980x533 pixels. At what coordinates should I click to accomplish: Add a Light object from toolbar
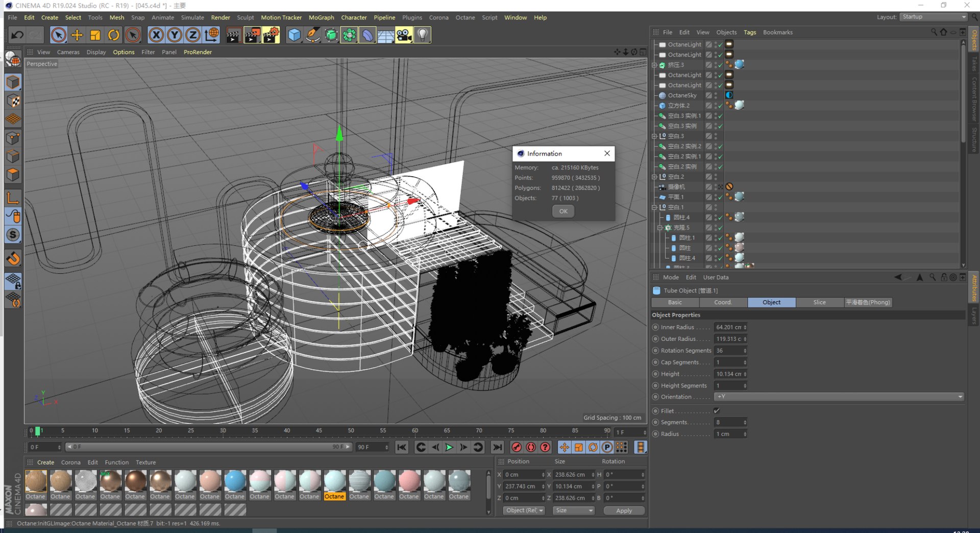423,35
